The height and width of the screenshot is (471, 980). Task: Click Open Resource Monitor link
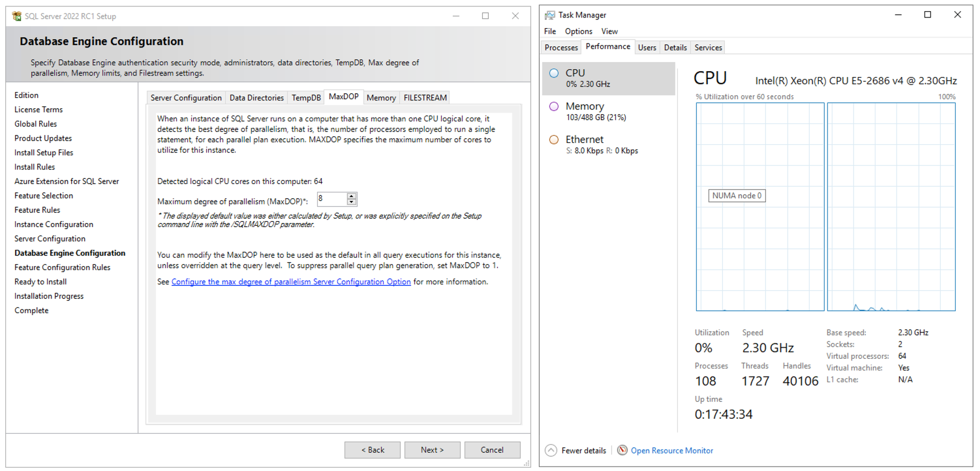[x=672, y=451]
